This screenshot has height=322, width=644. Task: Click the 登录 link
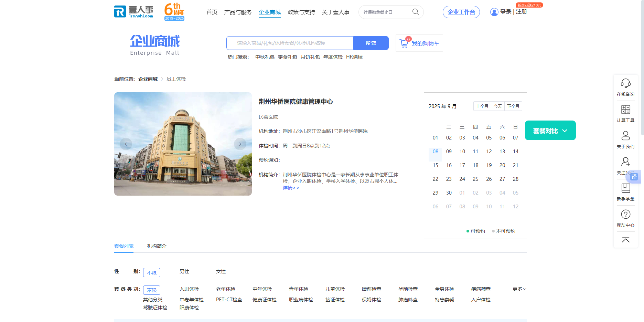tap(506, 12)
